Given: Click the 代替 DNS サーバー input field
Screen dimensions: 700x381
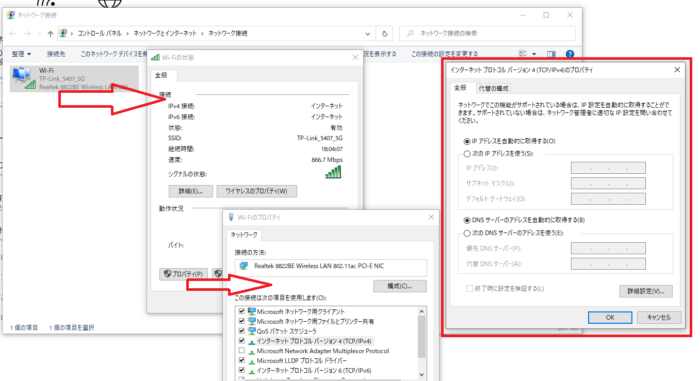Looking at the screenshot, I should point(608,264).
